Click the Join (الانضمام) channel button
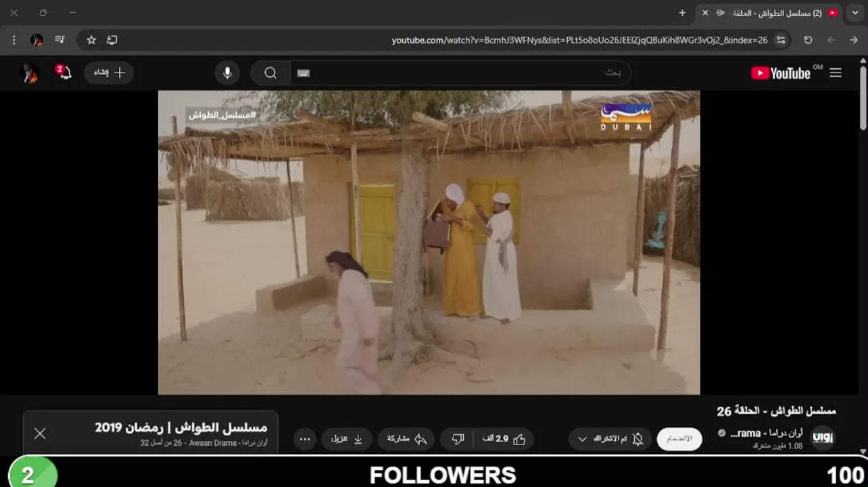Image resolution: width=868 pixels, height=487 pixels. 679,439
